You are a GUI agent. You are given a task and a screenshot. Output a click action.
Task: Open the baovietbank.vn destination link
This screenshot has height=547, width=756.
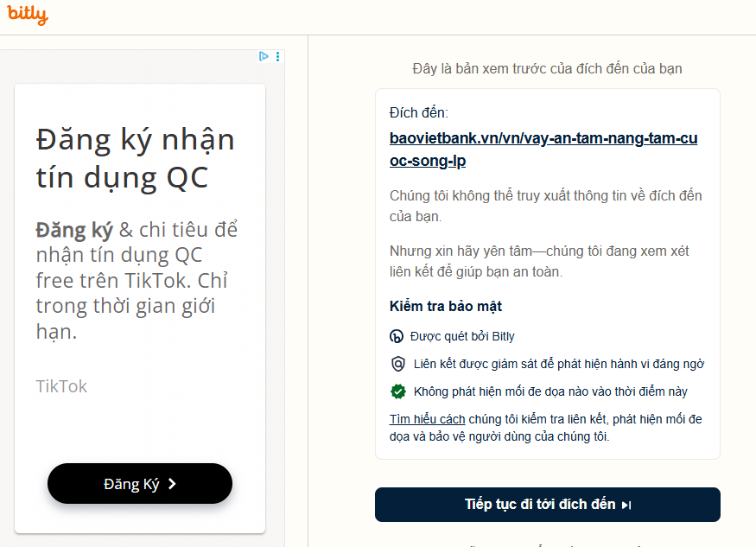(543, 149)
